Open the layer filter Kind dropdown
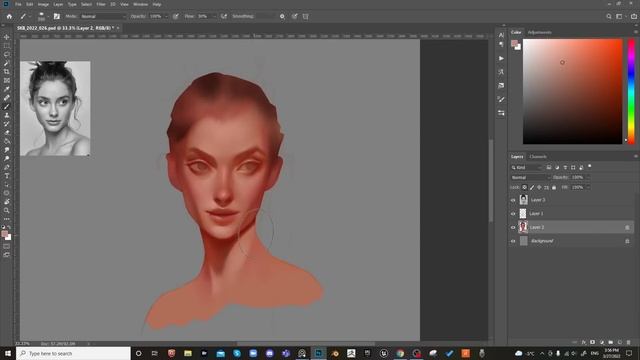Viewport: 640px width, 360px height. (x=527, y=167)
